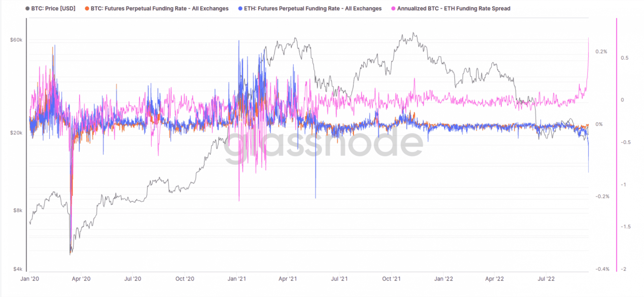The width and height of the screenshot is (644, 297).
Task: Click the 0.2% funding rate axis label
Action: pos(601,52)
